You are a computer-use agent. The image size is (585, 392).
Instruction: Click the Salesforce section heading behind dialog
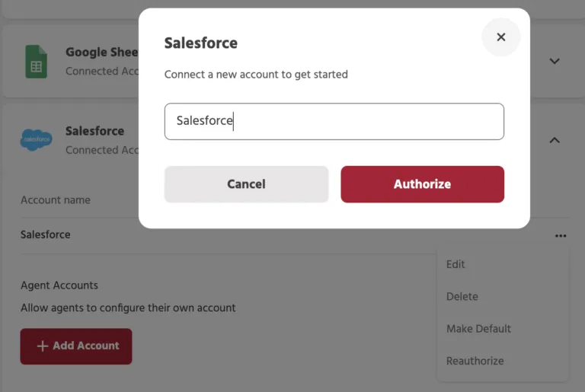point(94,131)
